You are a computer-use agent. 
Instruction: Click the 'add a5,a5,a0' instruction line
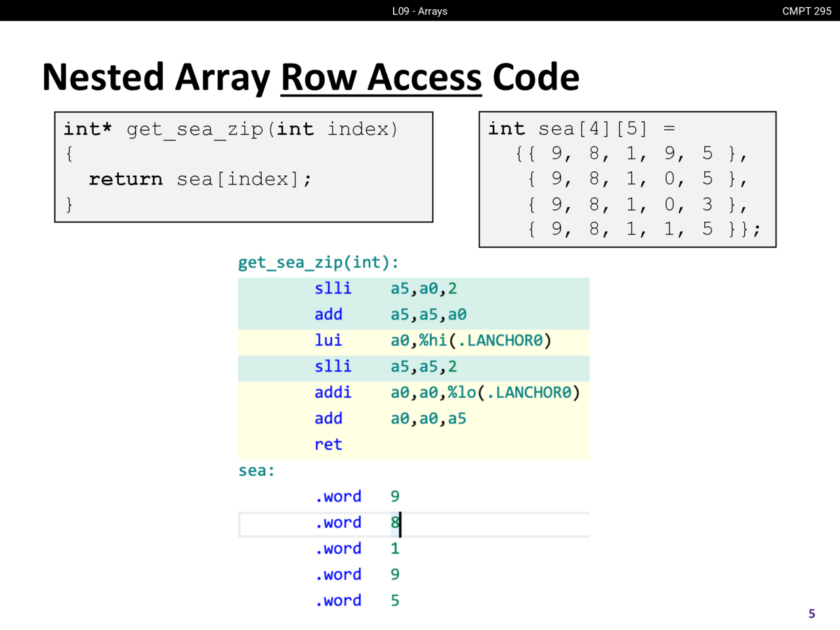[x=390, y=315]
